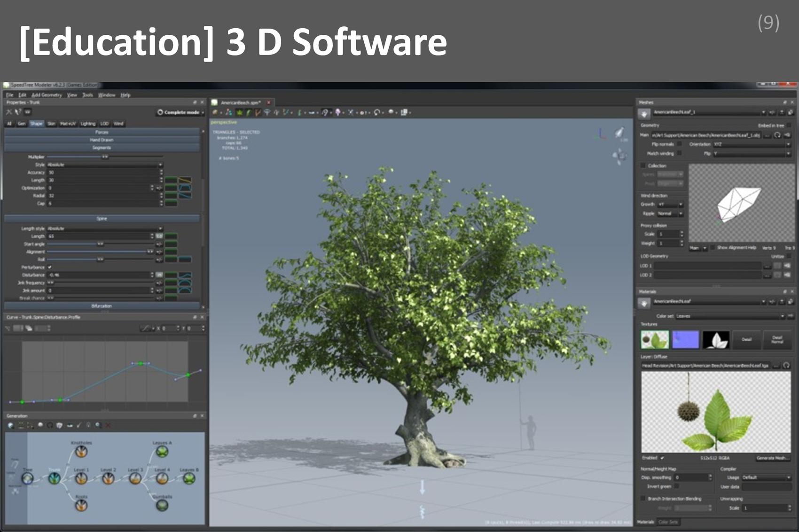
Task: Select the Gumballs node icon
Action: point(162,505)
